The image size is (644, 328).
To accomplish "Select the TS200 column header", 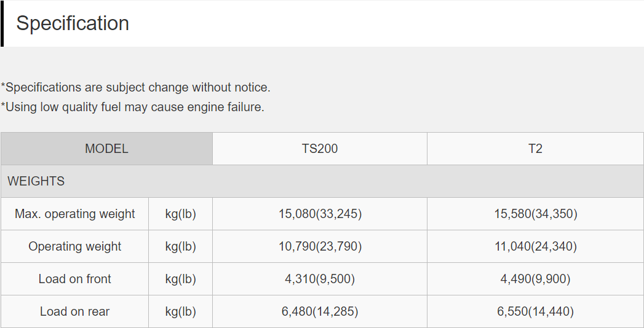I will click(x=319, y=149).
